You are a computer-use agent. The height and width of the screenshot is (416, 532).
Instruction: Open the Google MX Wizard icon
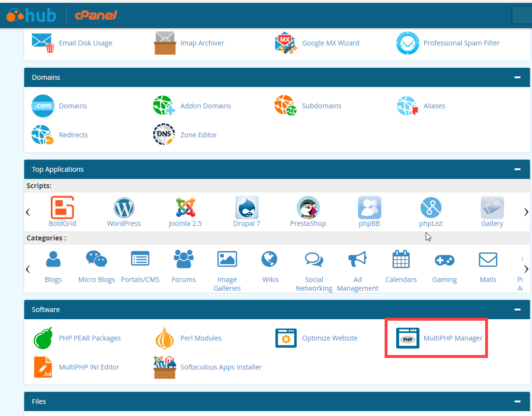285,43
